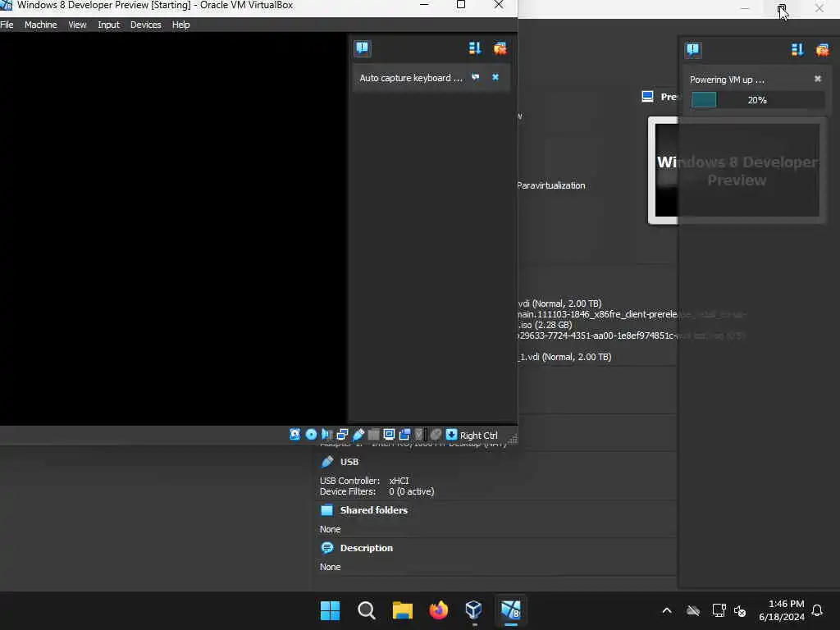Screen dimensions: 840x630
Task: Open the Help menu
Action: [181, 25]
